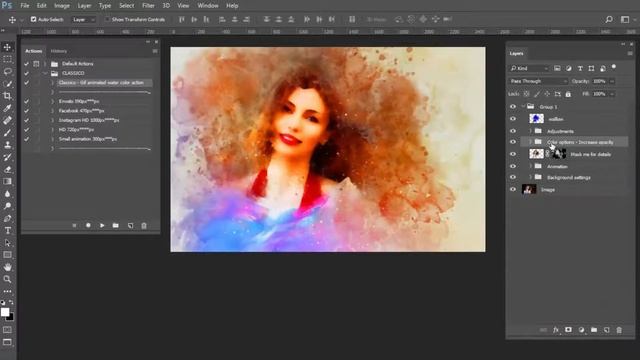The height and width of the screenshot is (360, 640).
Task: Click the Play action button in Actions panel
Action: [x=102, y=225]
